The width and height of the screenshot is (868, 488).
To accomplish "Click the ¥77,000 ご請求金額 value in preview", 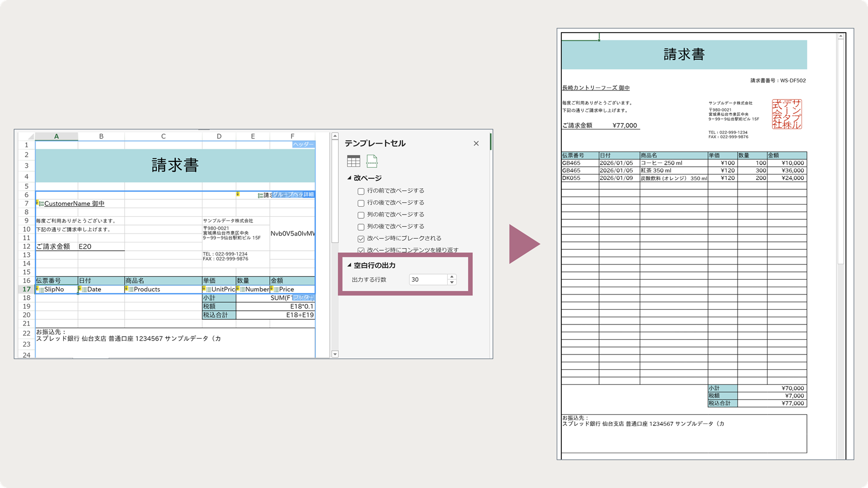I will pos(624,126).
